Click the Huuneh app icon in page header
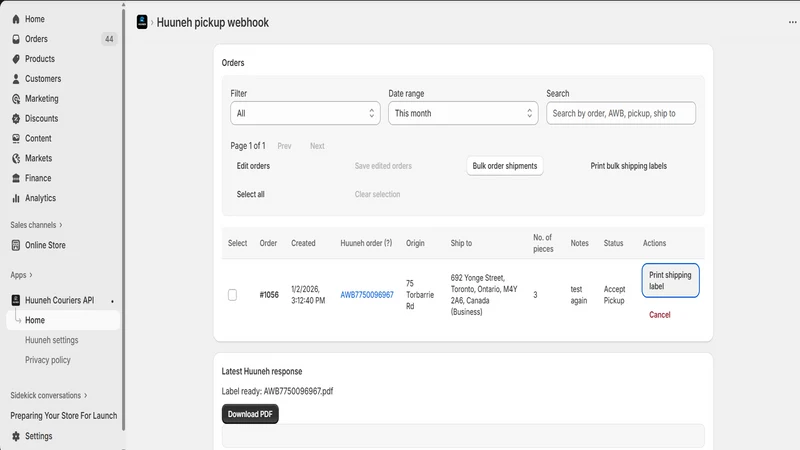Screen dimensions: 800x450 (142, 22)
